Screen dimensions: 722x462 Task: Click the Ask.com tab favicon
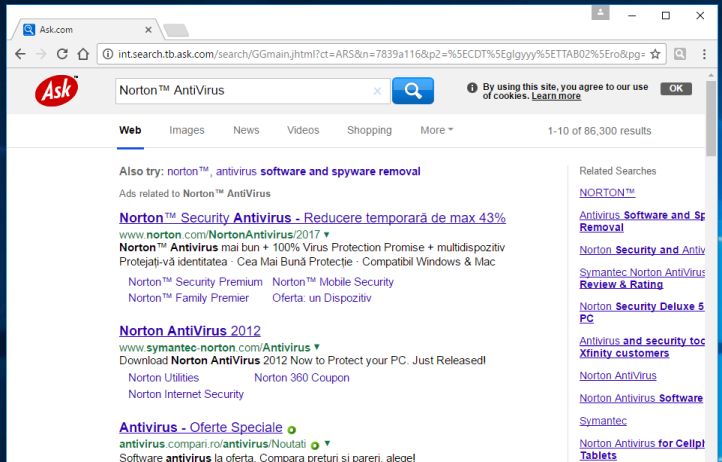(x=29, y=29)
